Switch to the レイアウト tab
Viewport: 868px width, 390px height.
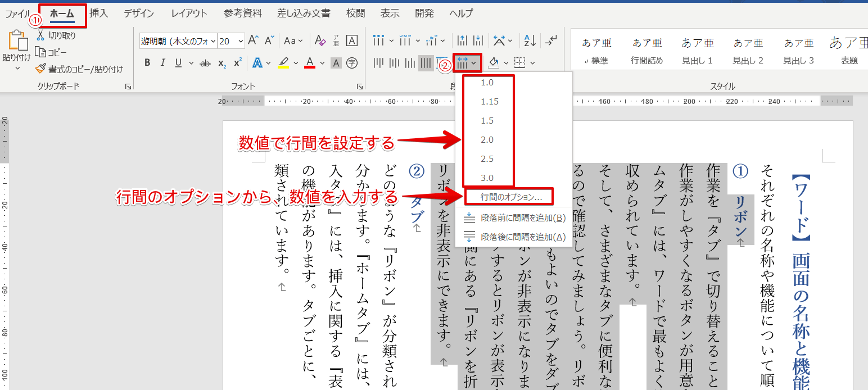pos(189,13)
